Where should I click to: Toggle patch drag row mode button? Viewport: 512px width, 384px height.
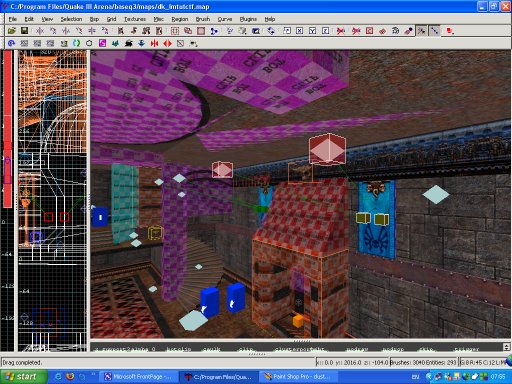pyautogui.click(x=435, y=31)
